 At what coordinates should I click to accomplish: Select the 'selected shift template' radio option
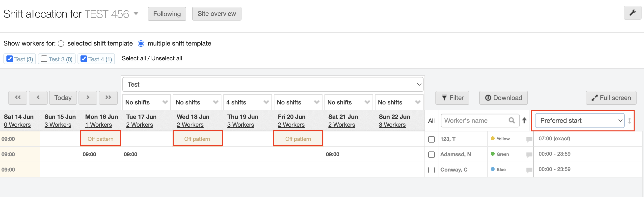click(x=61, y=44)
